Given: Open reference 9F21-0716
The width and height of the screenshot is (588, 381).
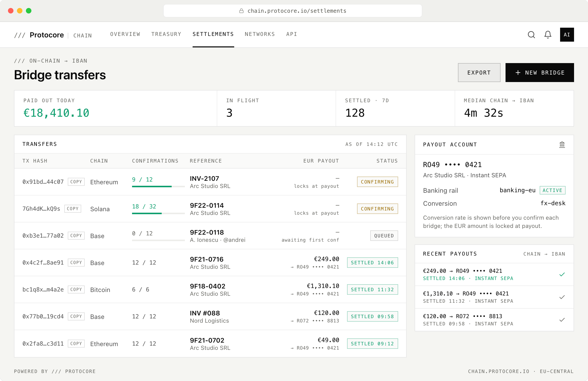Looking at the screenshot, I should (207, 259).
